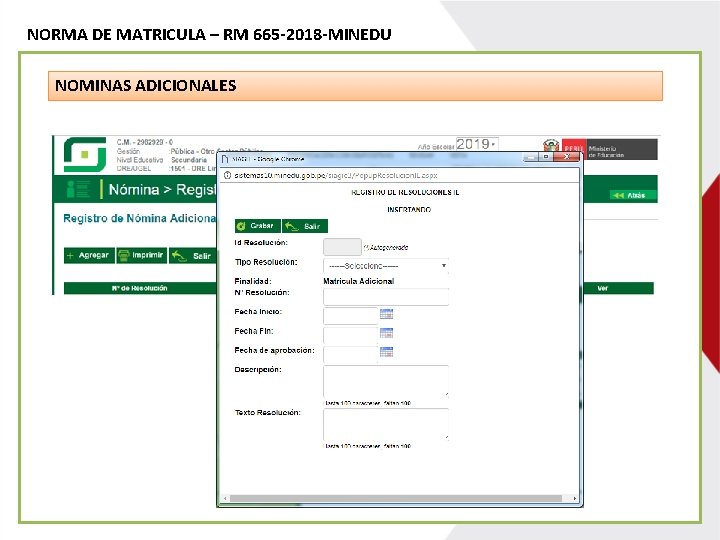Click the popup horizontal scrollbar
Image resolution: width=720 pixels, height=540 pixels.
coord(395,498)
